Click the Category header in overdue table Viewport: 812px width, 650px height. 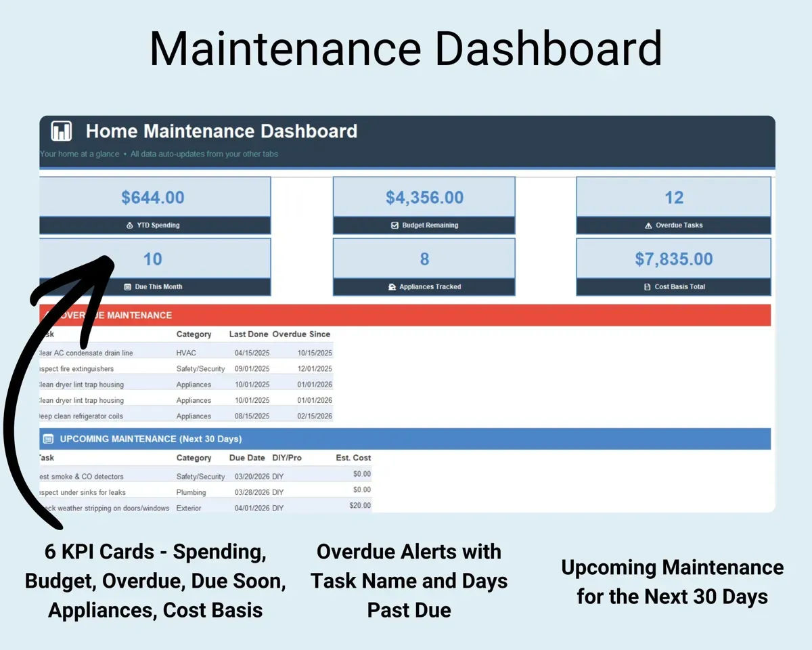194,334
